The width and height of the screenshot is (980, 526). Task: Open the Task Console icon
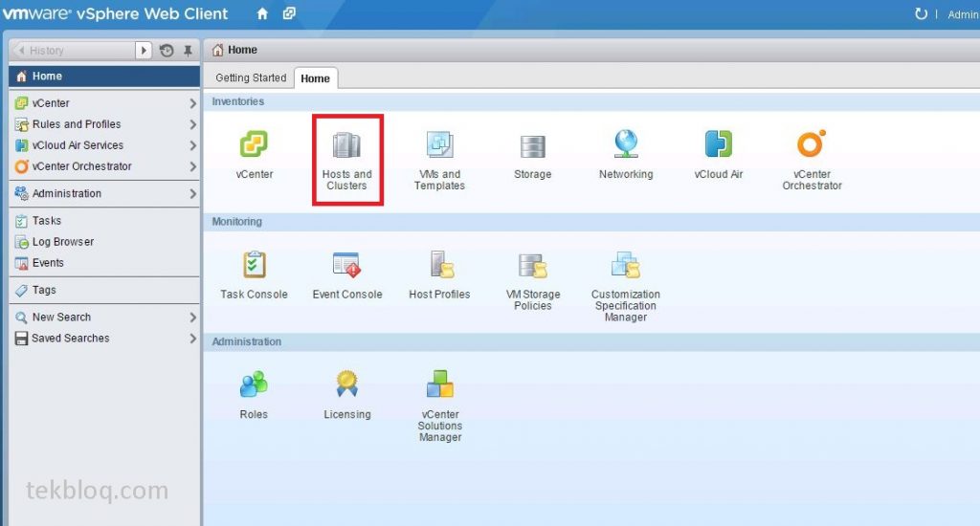tap(254, 265)
